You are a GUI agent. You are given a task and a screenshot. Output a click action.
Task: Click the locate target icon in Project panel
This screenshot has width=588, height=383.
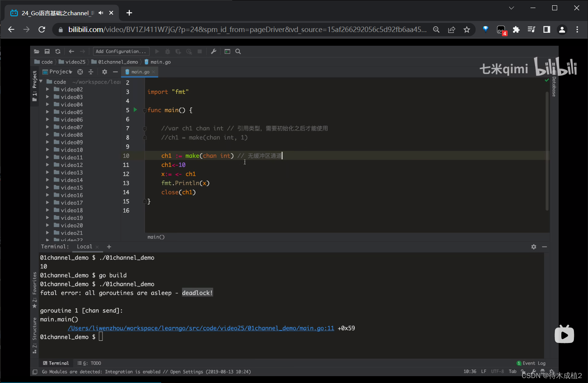click(80, 72)
